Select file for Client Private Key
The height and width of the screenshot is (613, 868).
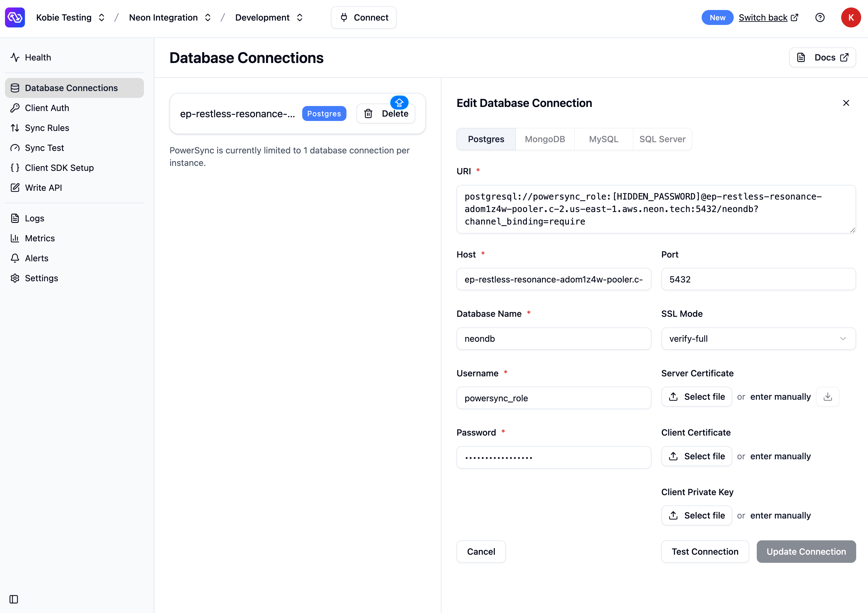[x=696, y=515]
